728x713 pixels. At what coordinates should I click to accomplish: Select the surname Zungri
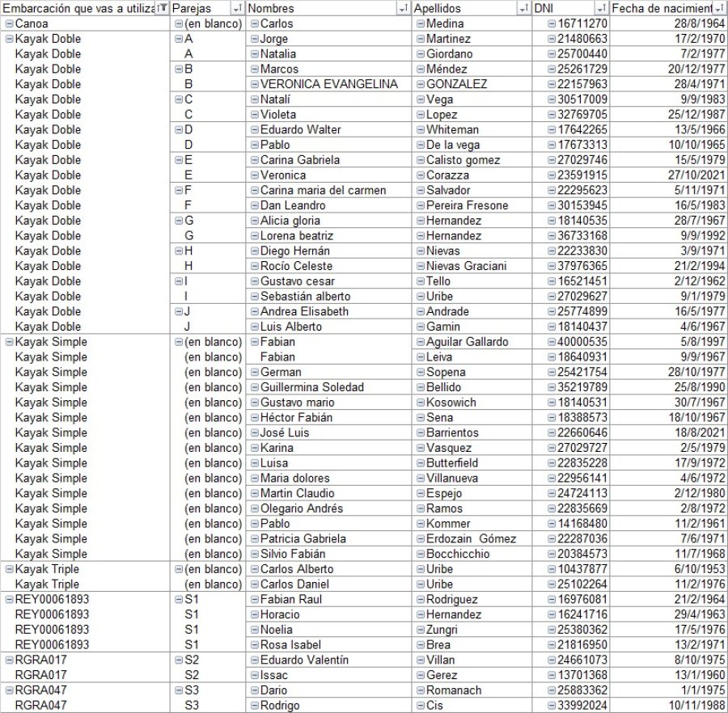(x=472, y=630)
